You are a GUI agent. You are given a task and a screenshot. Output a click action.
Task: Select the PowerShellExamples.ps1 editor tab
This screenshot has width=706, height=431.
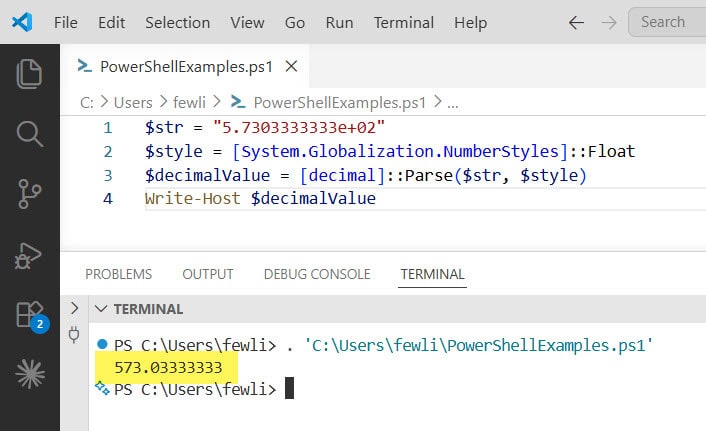coord(186,67)
